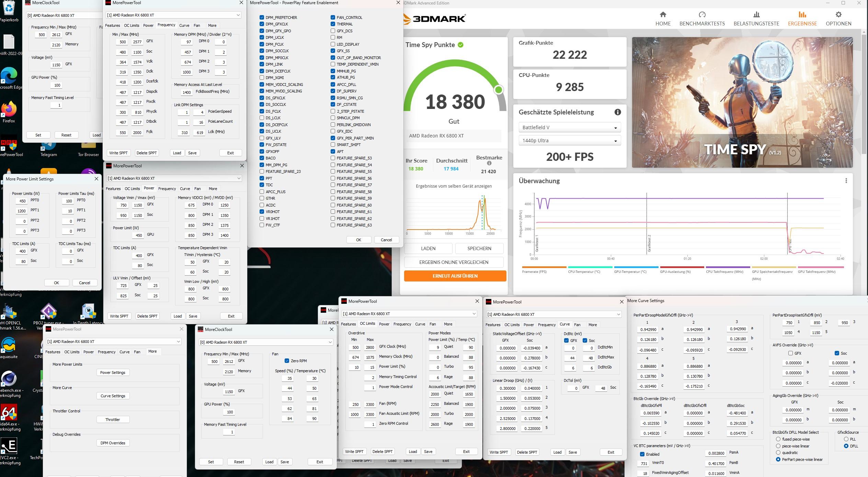This screenshot has width=868, height=477.
Task: Click the green validation checkmark next to Time Spy Punkte
Action: tap(460, 45)
